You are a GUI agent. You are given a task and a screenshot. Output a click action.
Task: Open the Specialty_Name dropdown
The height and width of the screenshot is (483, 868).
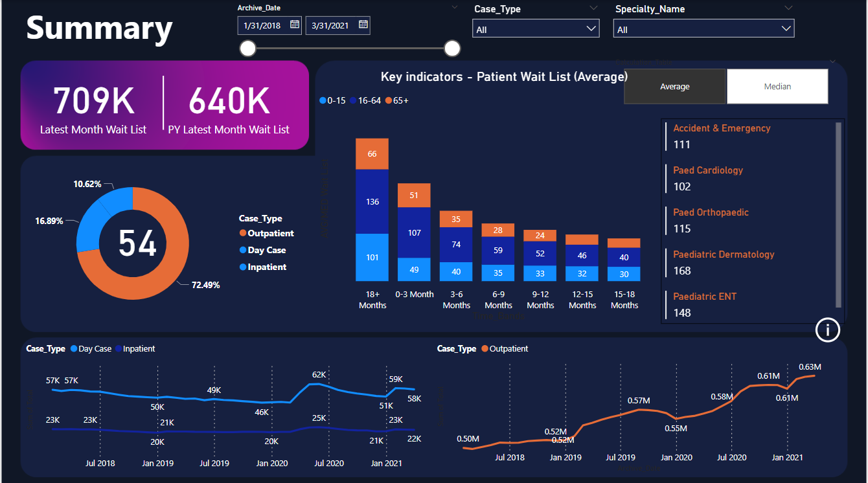pos(786,28)
